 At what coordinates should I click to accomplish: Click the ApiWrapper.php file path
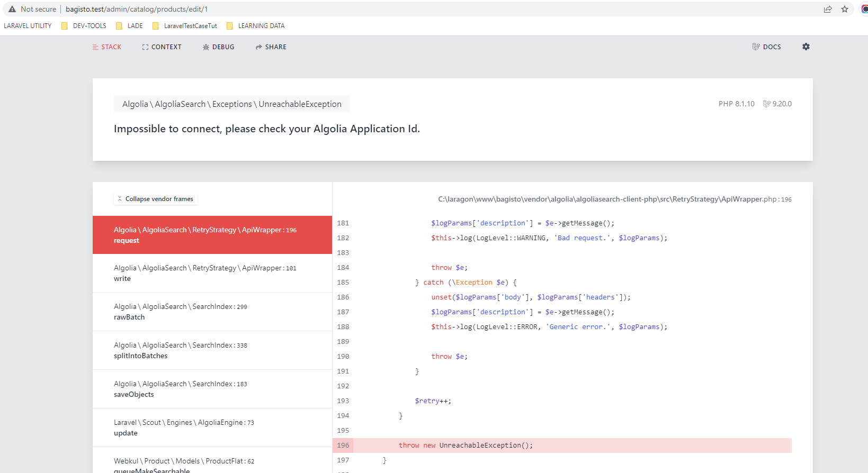pos(614,199)
